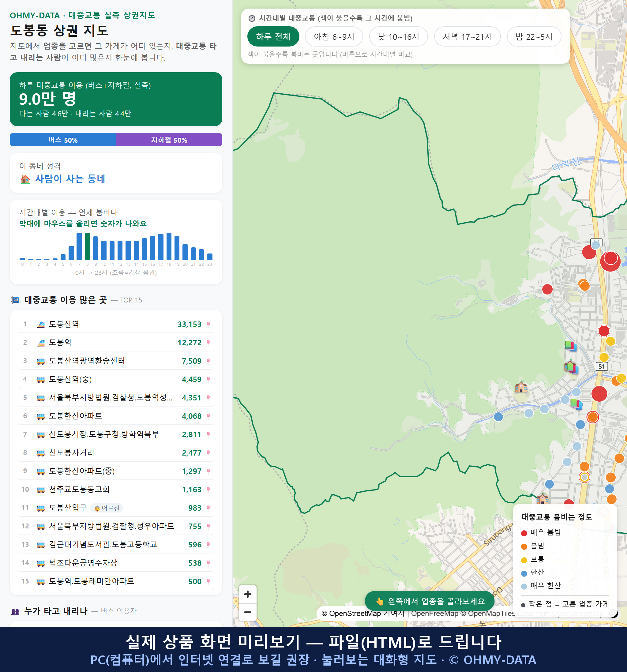
Task: Click the pin icon for 도봉역 row
Action: click(x=208, y=343)
